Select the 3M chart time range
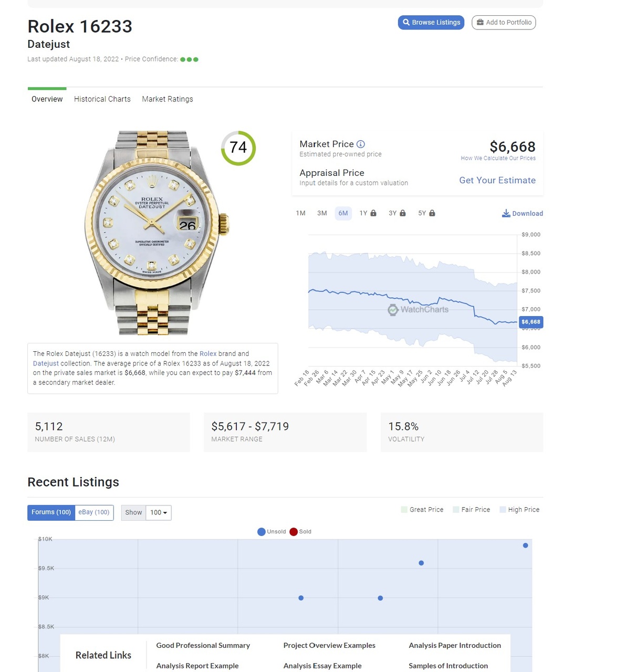Screen dimensions: 626x672 coord(322,213)
